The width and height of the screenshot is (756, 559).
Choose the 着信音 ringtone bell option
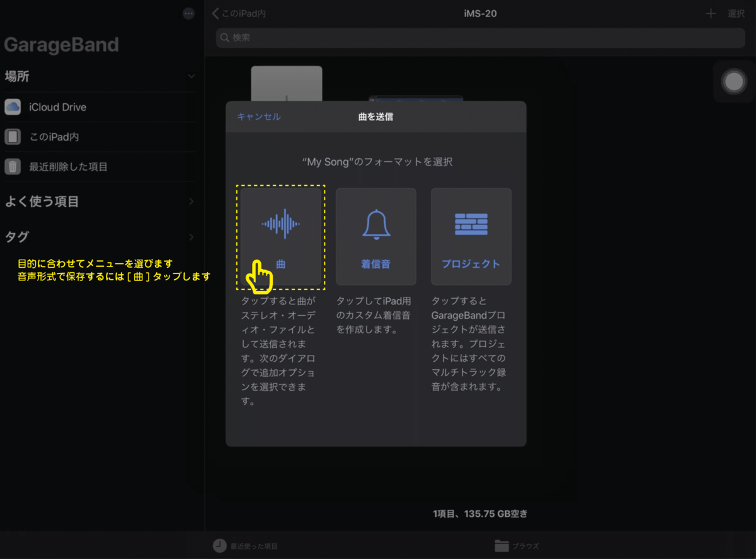tap(375, 236)
